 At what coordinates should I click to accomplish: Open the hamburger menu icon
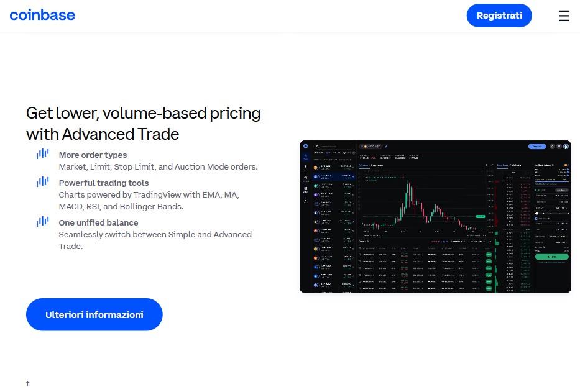pyautogui.click(x=564, y=16)
